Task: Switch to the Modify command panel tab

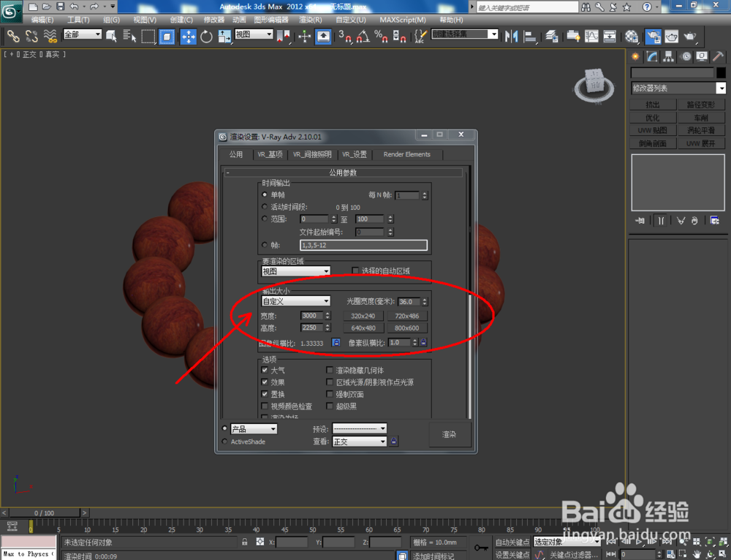Action: click(x=652, y=57)
